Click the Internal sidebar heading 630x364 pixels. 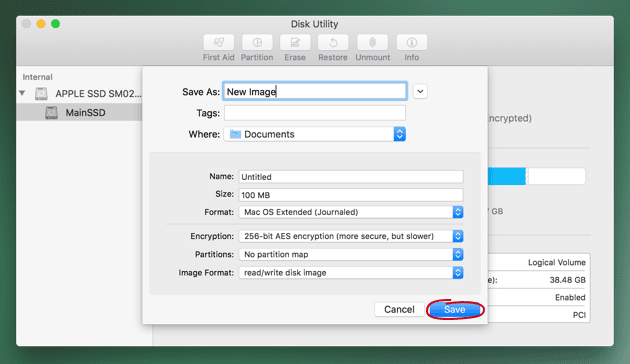tap(37, 77)
